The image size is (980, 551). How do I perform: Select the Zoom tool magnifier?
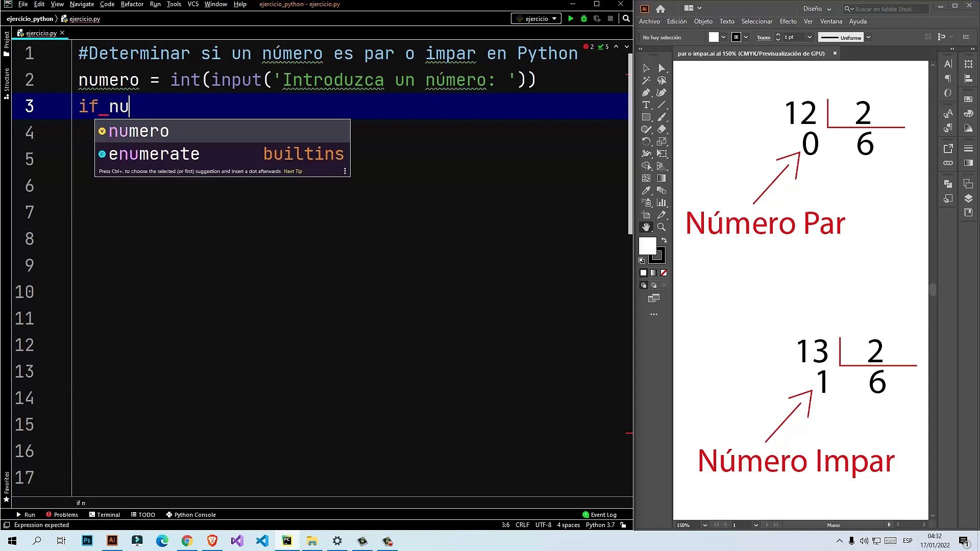tap(661, 227)
